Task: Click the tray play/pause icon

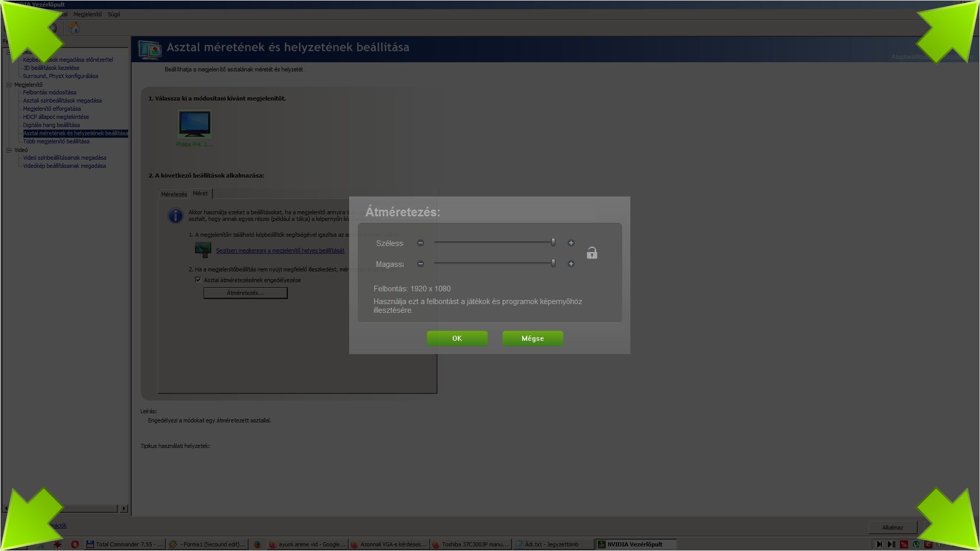Action: coord(891,544)
